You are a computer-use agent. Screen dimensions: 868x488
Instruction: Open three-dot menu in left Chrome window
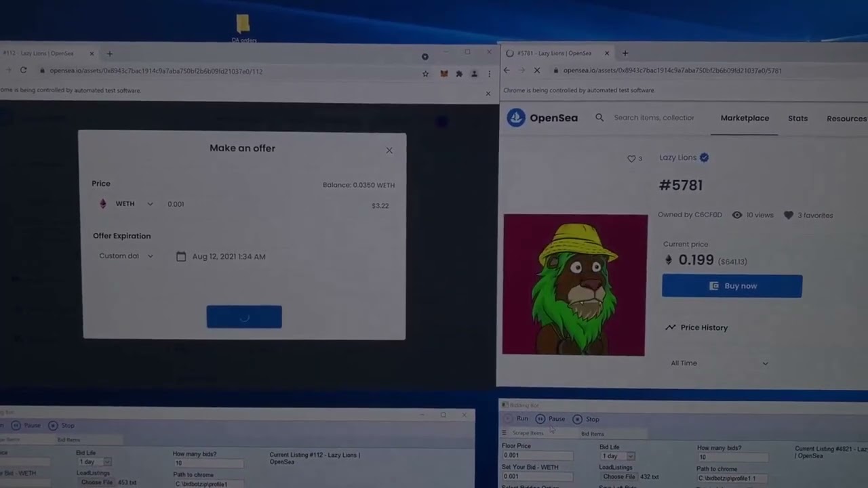[x=489, y=73]
